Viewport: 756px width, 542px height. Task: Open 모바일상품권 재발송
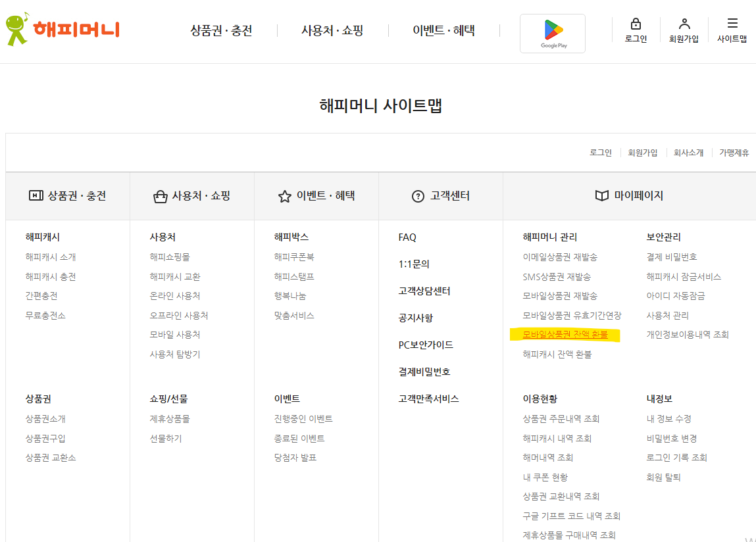click(x=560, y=295)
